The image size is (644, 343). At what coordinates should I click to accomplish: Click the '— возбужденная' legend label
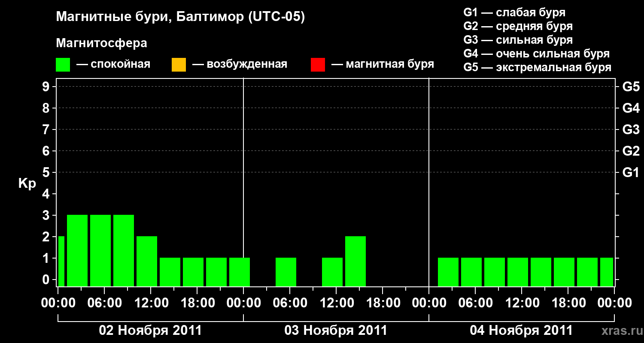coord(240,65)
